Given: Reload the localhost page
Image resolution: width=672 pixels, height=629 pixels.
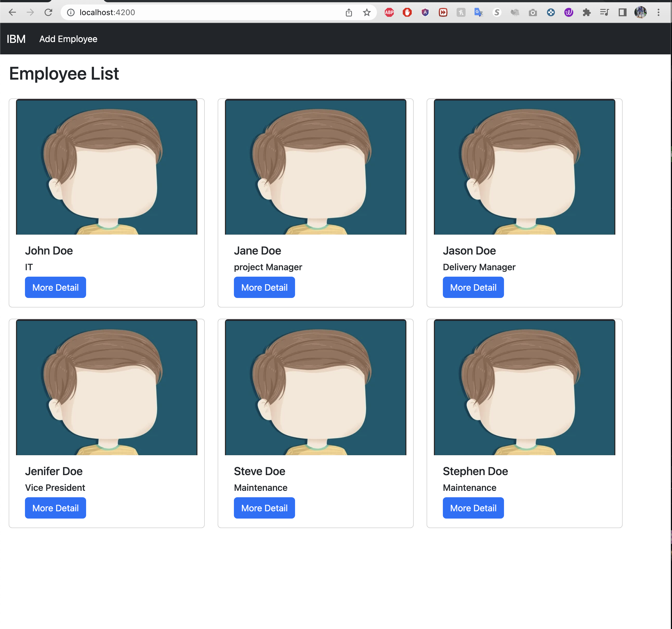Looking at the screenshot, I should point(48,13).
